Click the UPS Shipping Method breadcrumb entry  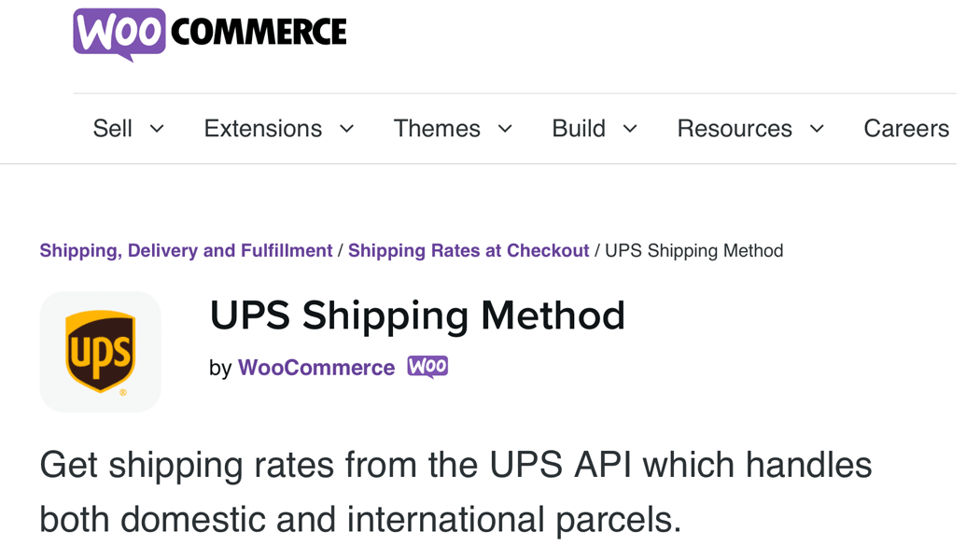(x=693, y=250)
